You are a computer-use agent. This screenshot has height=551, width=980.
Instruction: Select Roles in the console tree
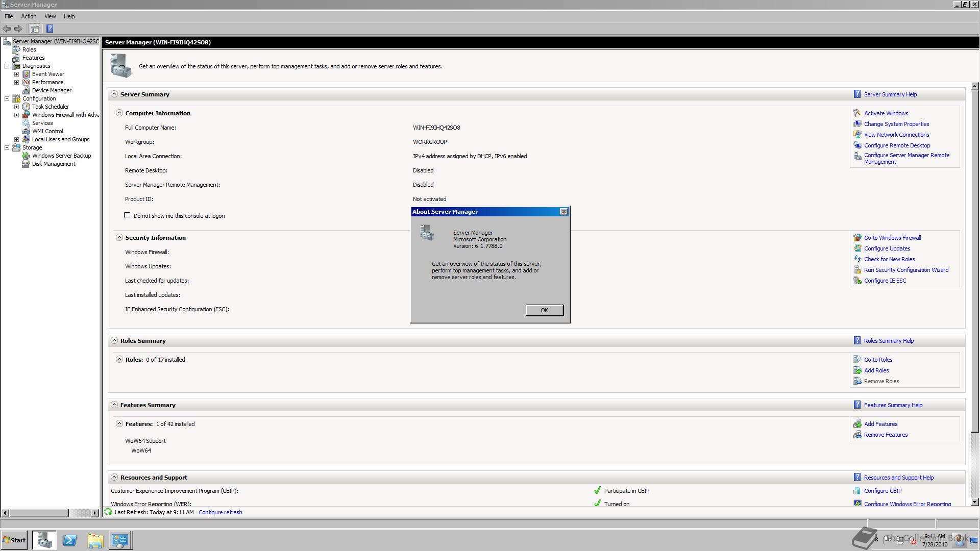[29, 49]
